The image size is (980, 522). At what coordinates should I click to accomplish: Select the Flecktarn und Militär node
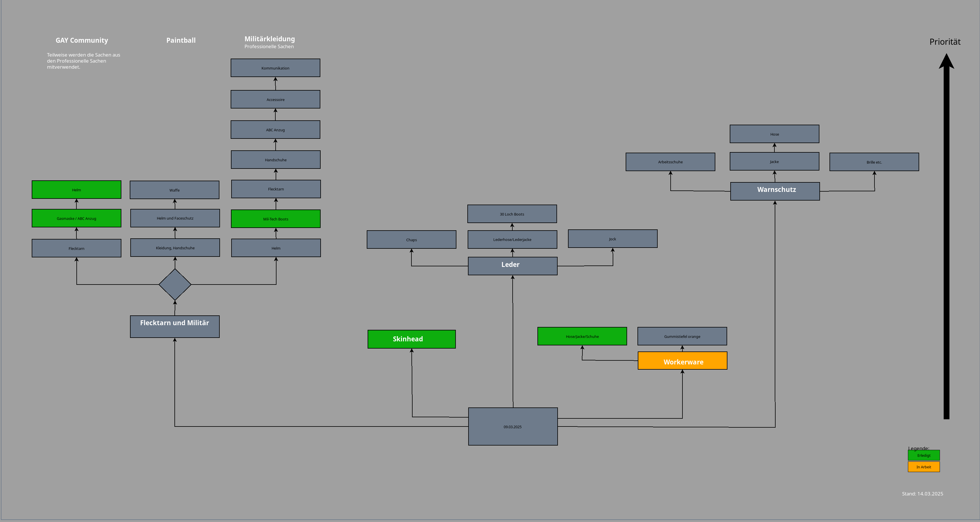click(175, 326)
